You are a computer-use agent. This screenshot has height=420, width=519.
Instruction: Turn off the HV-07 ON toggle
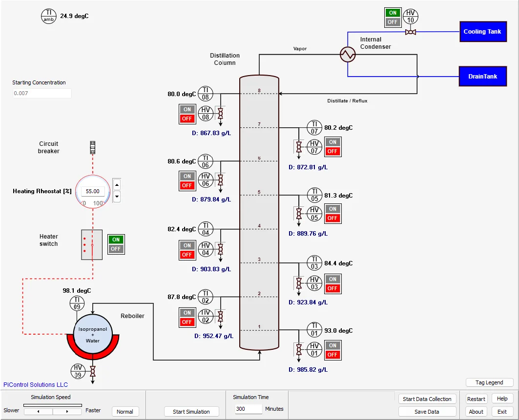332,143
